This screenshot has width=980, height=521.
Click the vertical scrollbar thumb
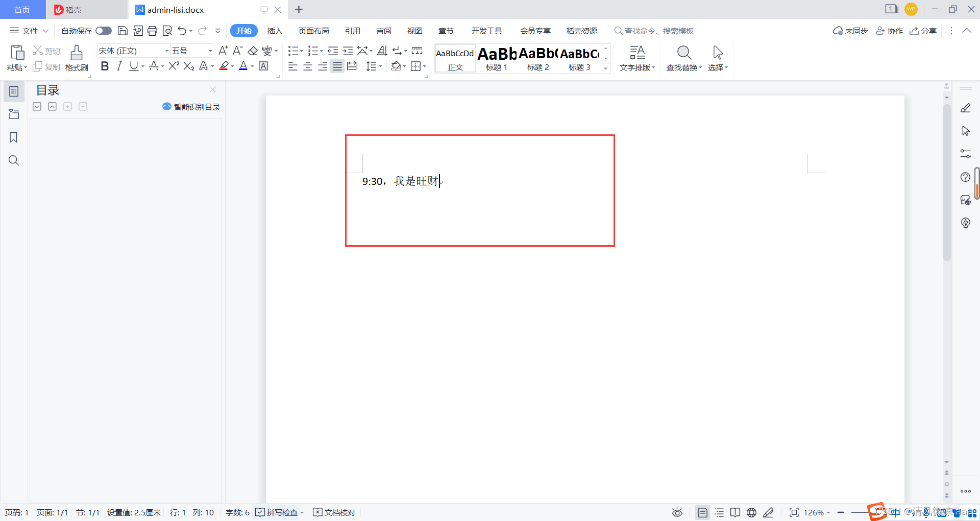point(947,183)
